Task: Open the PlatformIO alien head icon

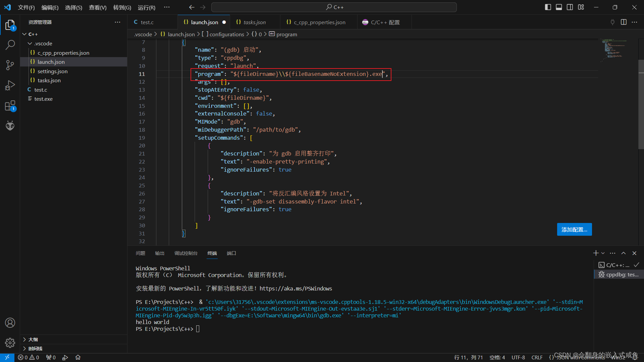Action: pos(10,126)
